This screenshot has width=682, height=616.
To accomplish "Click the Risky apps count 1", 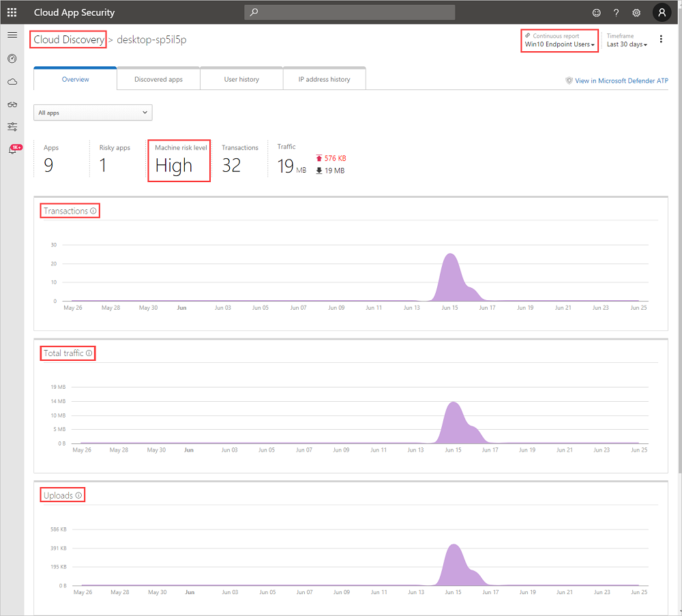I will [x=103, y=165].
